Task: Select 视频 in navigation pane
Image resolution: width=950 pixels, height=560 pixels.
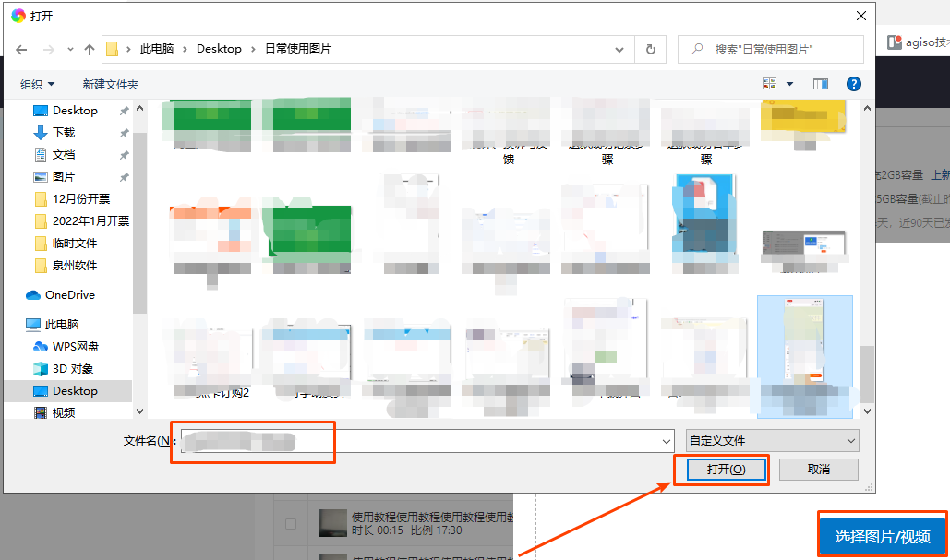Action: [64, 413]
